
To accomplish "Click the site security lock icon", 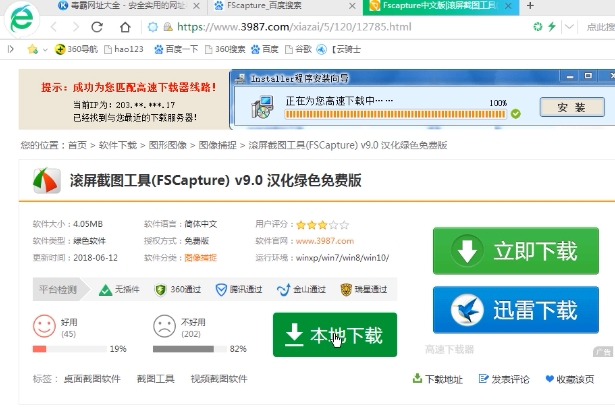I will tap(168, 27).
